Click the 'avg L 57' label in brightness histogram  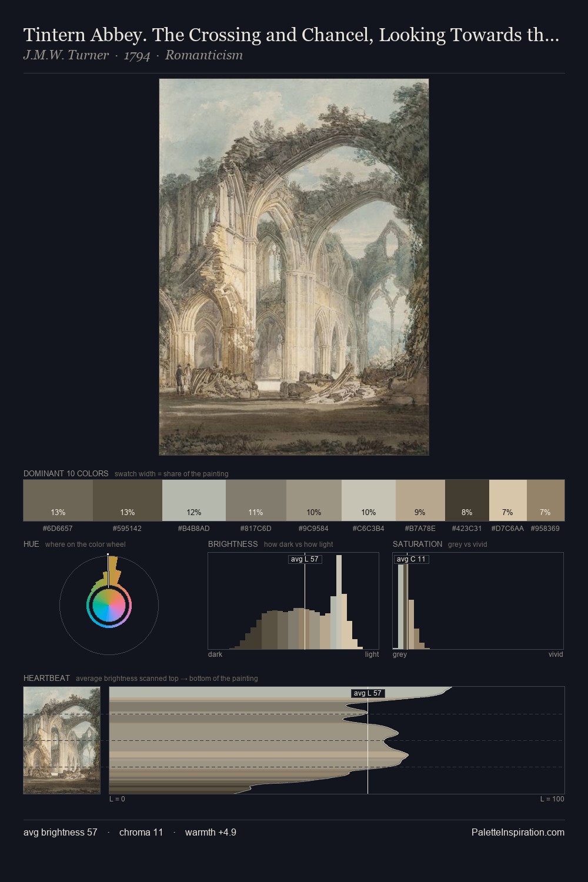point(305,559)
